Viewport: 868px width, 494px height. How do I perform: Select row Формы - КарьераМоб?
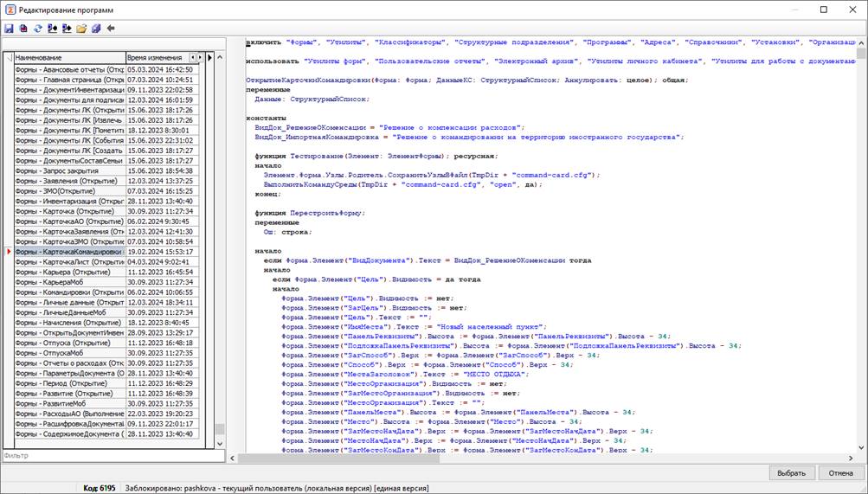coord(106,282)
